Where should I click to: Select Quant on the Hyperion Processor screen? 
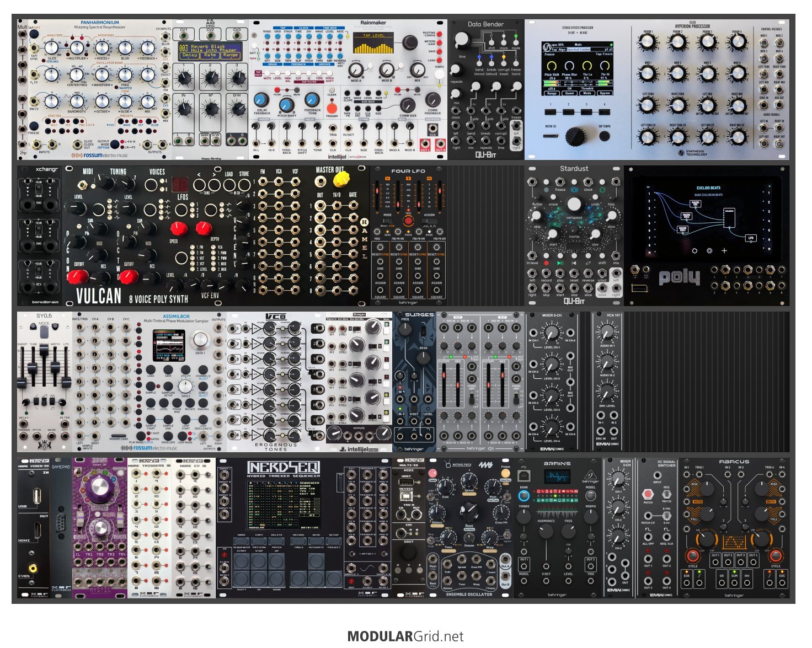click(x=570, y=93)
